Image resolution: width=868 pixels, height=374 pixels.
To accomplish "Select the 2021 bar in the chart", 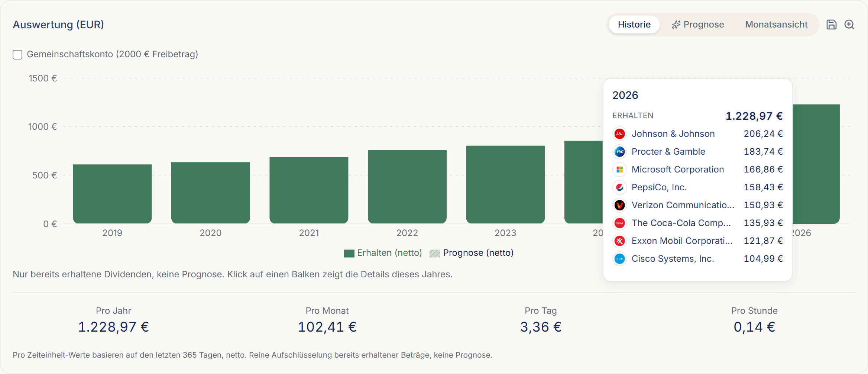I will [309, 190].
